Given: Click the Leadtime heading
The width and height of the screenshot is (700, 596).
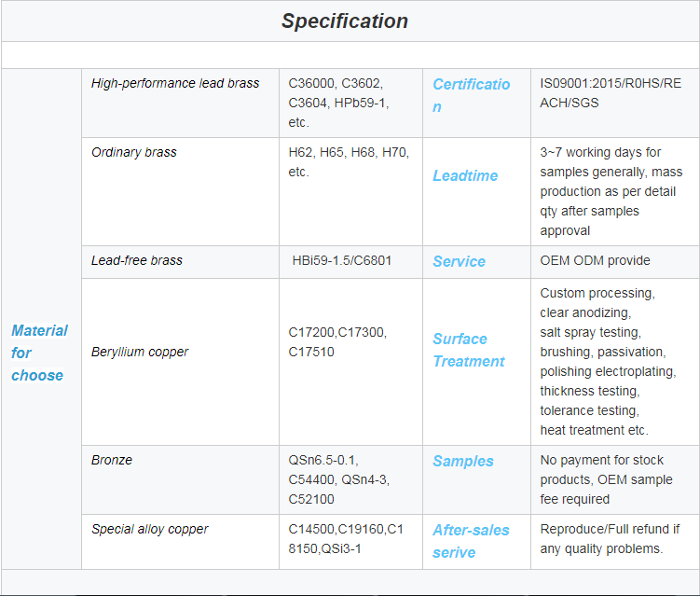Looking at the screenshot, I should pos(465,175).
